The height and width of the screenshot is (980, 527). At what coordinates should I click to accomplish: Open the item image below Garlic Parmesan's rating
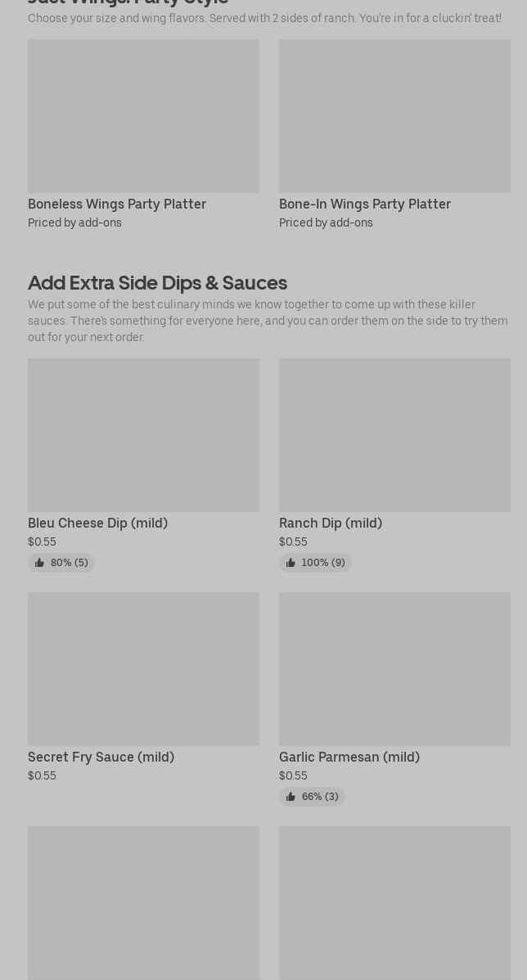coord(394,902)
